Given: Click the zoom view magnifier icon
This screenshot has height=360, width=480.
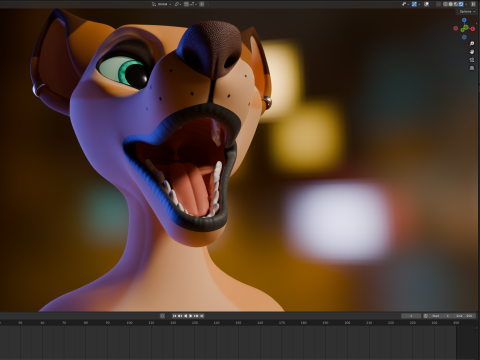Looking at the screenshot, I should [x=472, y=44].
